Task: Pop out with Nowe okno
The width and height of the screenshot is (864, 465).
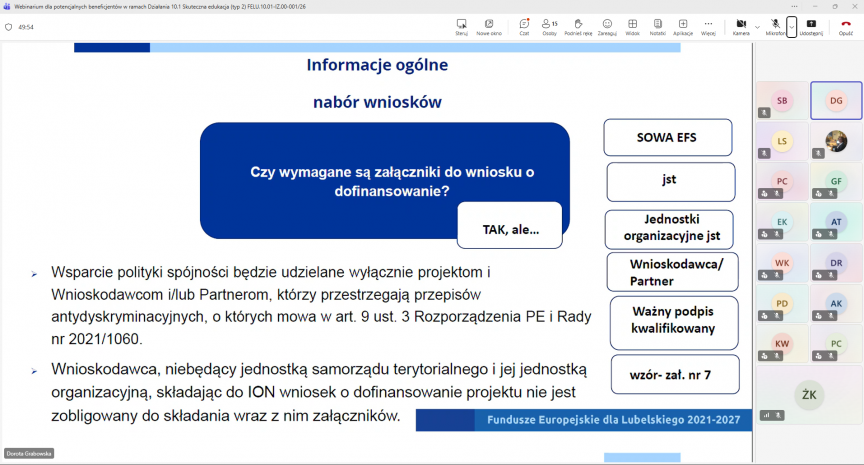Action: [x=489, y=26]
